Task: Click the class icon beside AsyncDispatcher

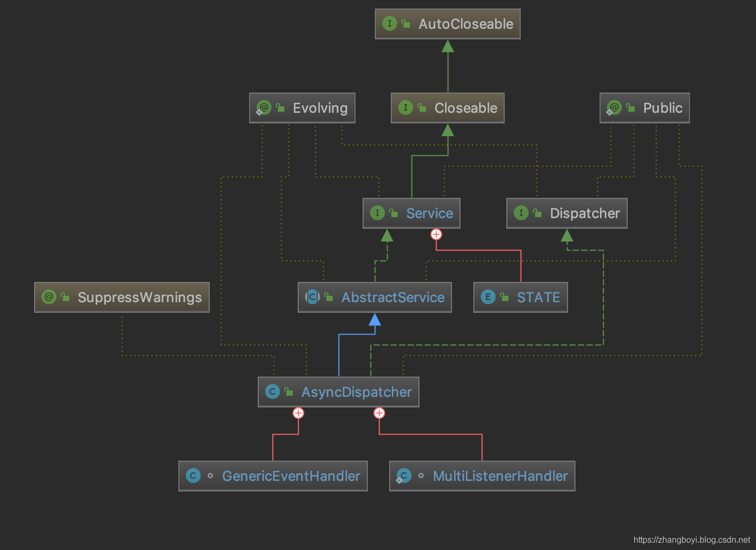Action: (273, 391)
